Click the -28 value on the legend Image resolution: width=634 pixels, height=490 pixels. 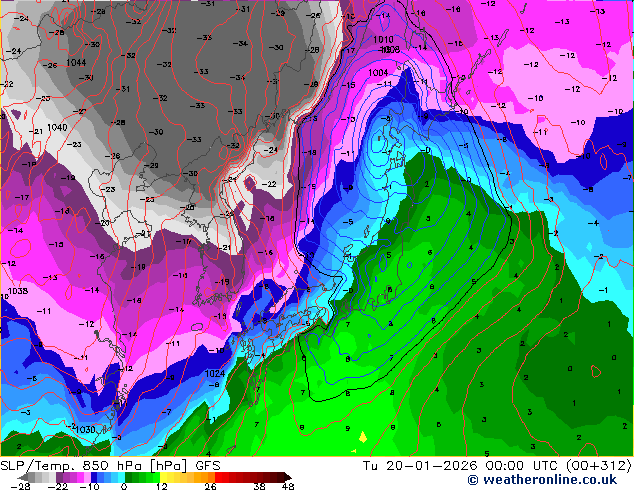click(20, 486)
